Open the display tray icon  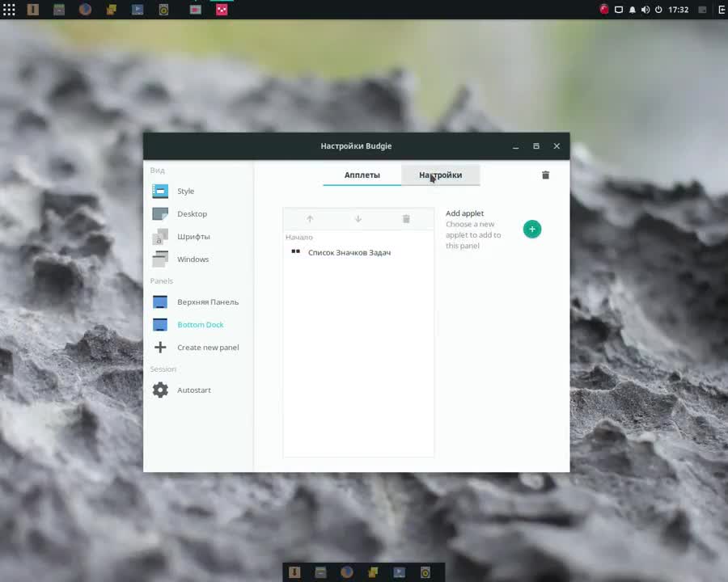tap(619, 9)
